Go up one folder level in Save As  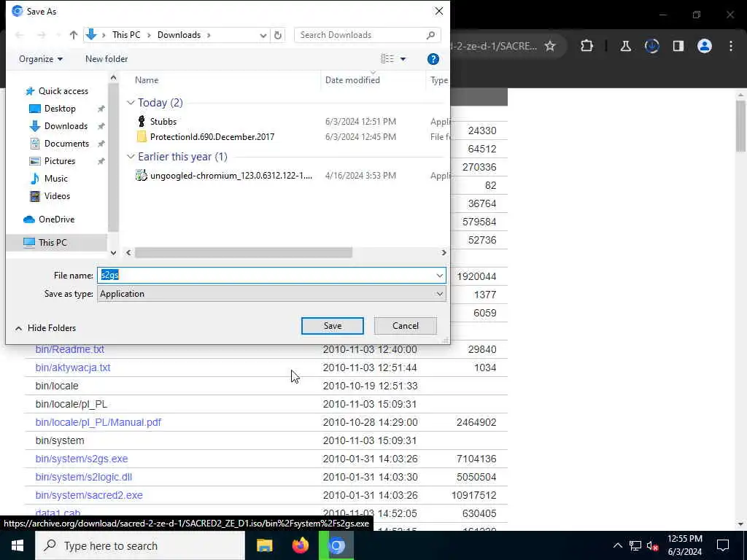(x=74, y=35)
